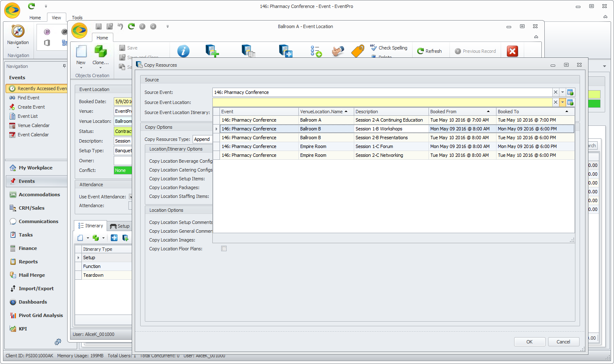Click OK in Copy Resources dialog
This screenshot has height=364, width=614.
pyautogui.click(x=530, y=342)
